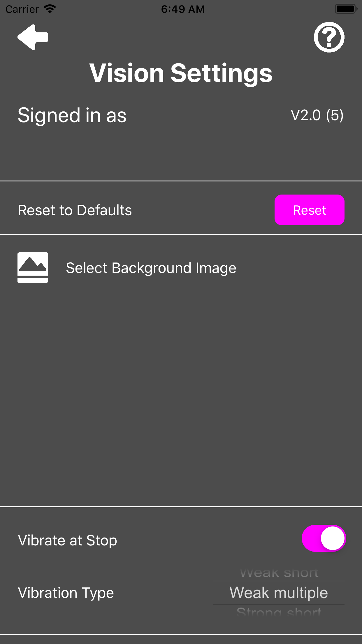Image resolution: width=362 pixels, height=644 pixels.
Task: Tap the back arrow to exit Vision Settings
Action: point(33,36)
